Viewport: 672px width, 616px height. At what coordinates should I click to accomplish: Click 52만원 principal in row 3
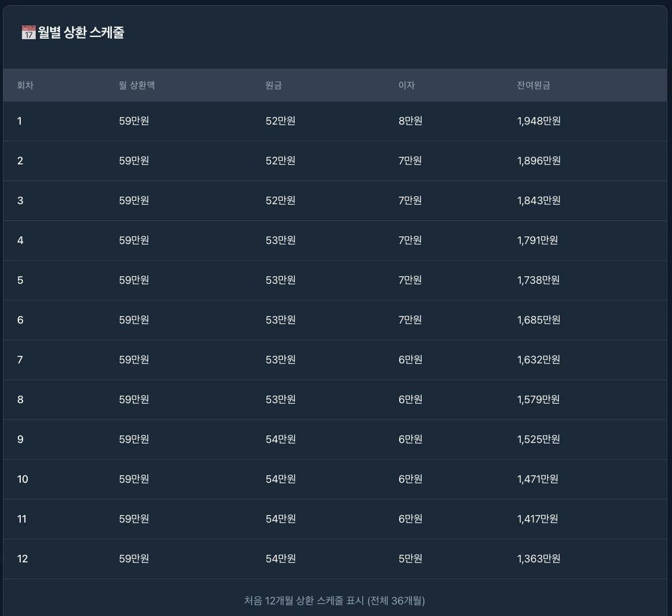coord(280,201)
